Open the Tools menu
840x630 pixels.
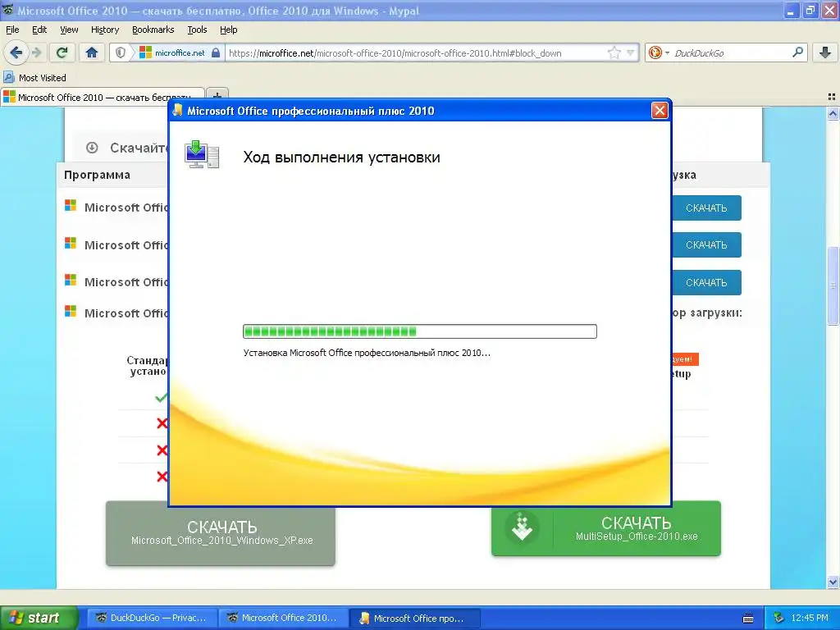(x=197, y=30)
